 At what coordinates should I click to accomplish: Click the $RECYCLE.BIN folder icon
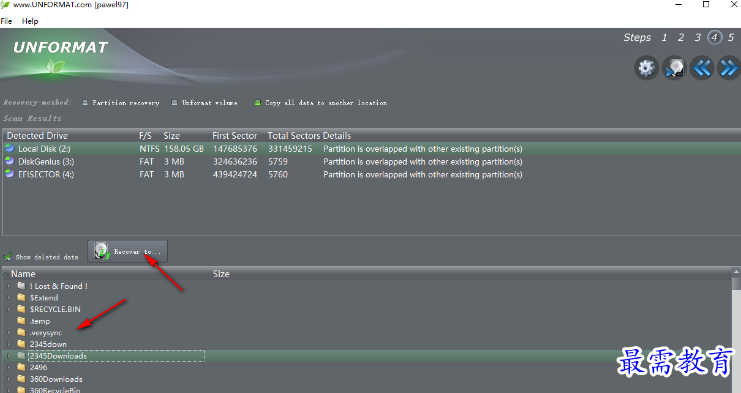tap(21, 309)
